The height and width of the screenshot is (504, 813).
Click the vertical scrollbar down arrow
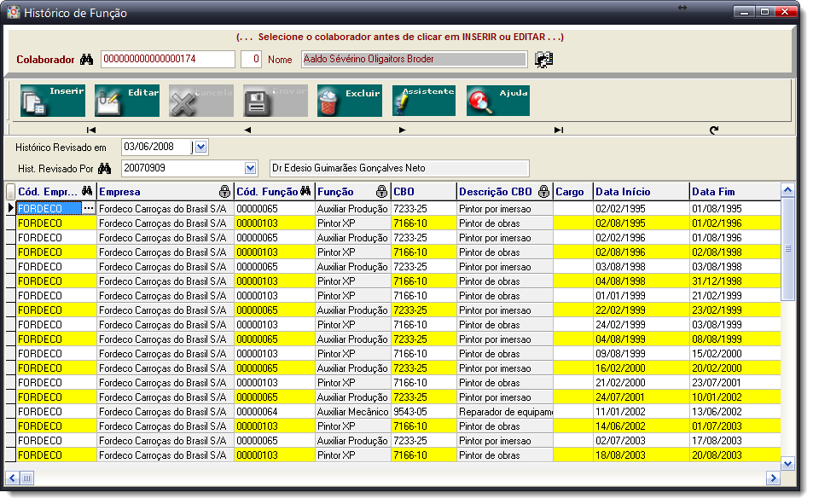(x=787, y=464)
